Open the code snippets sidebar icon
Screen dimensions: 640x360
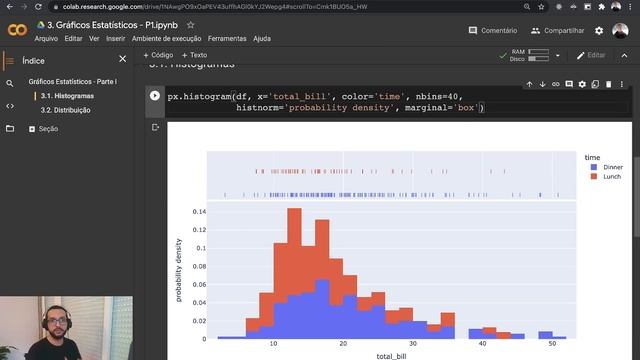coord(10,106)
